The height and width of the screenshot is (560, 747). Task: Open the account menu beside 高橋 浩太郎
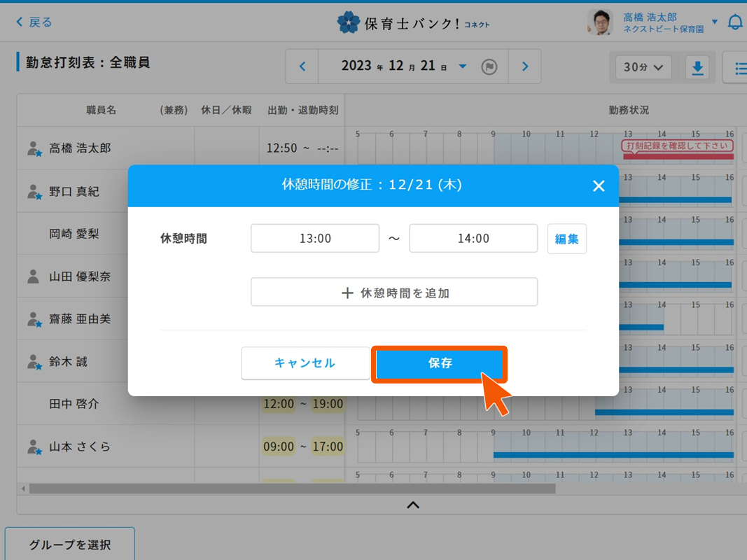[714, 21]
